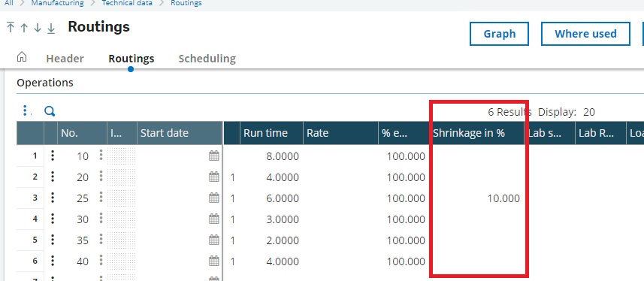Open row actions menu for operation 20
Image resolution: width=644 pixels, height=281 pixels.
click(x=52, y=177)
